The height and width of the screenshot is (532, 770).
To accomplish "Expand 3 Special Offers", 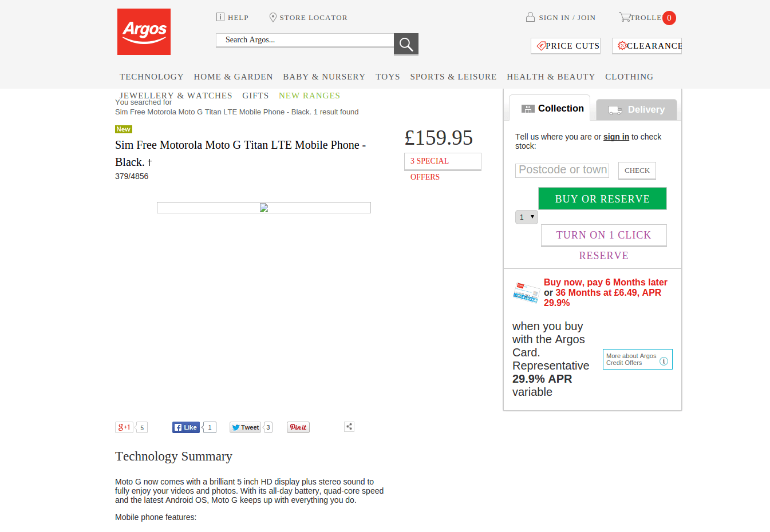I will click(x=443, y=161).
